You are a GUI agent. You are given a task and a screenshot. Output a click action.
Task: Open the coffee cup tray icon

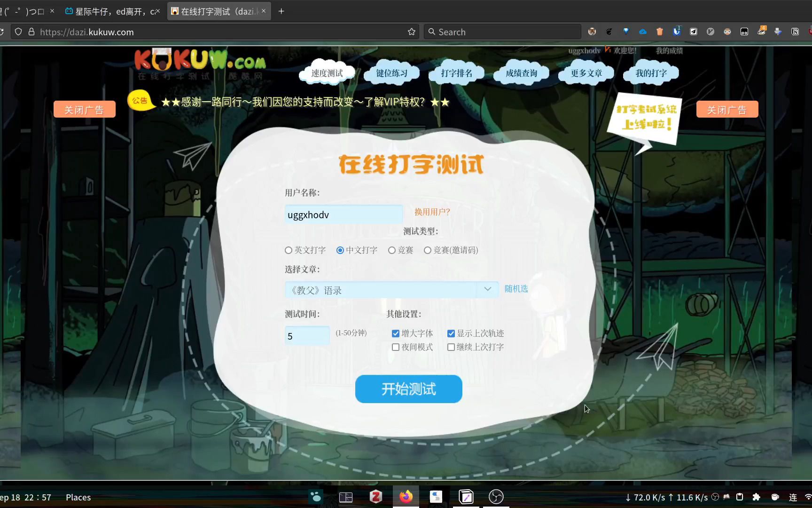pos(775,497)
